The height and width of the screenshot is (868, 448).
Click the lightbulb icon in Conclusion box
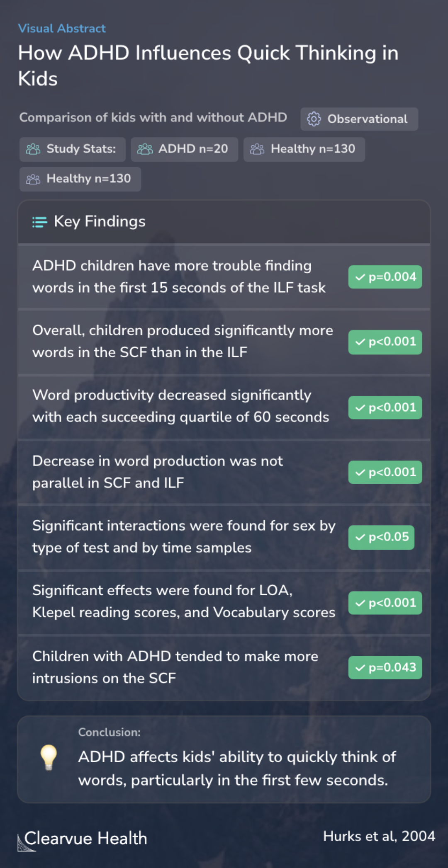point(49,758)
